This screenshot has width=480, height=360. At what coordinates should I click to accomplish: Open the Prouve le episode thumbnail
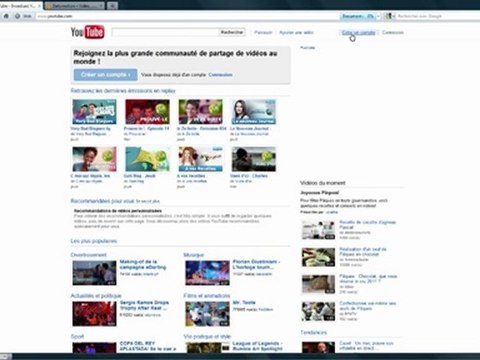147,112
